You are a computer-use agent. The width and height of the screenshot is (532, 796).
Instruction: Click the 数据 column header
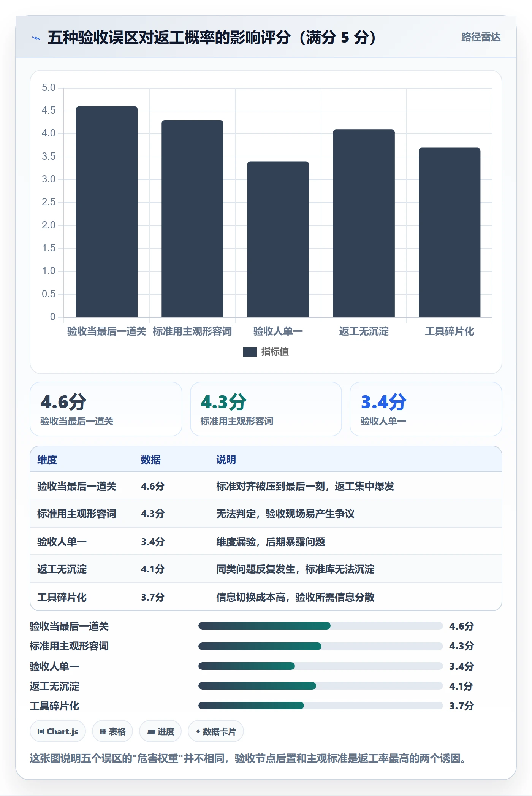(151, 460)
